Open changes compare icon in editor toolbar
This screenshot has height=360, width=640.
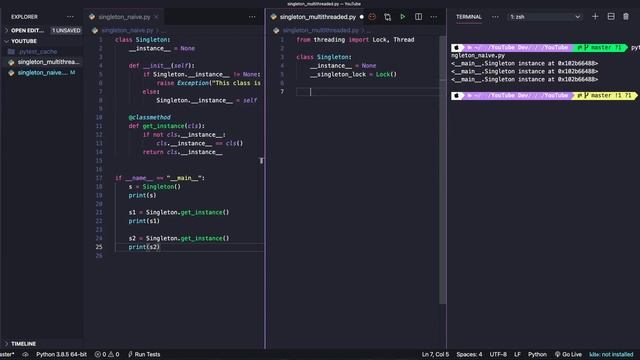[387, 17]
